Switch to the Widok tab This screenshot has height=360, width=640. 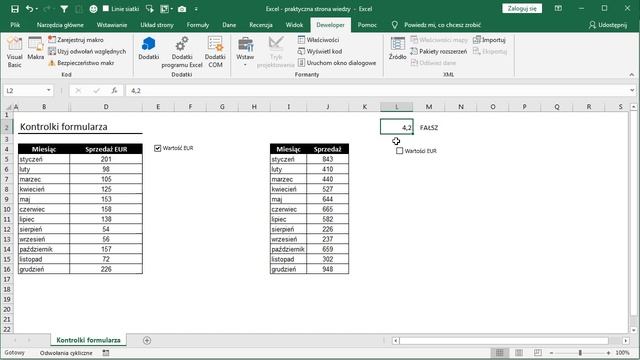(x=294, y=25)
